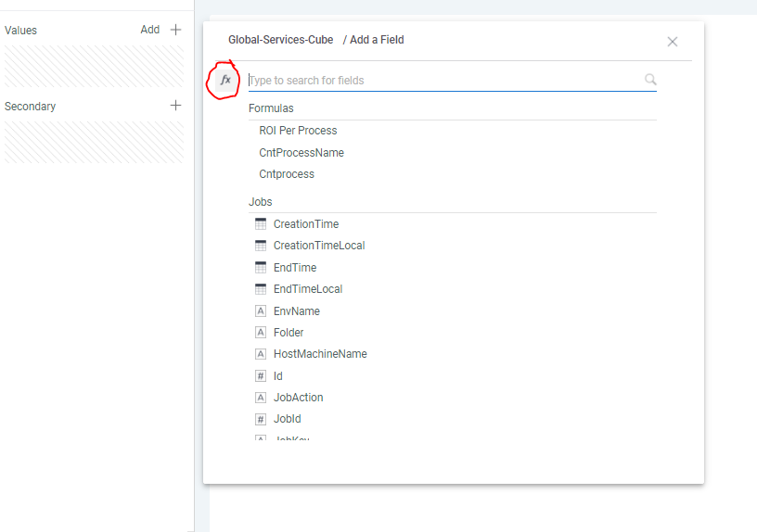Select the HostMachineName field

click(x=320, y=354)
